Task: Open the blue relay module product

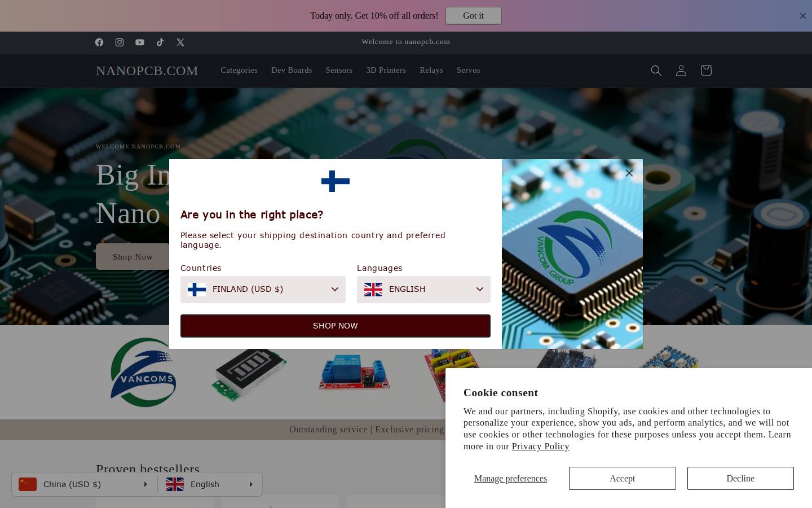Action: [x=354, y=373]
